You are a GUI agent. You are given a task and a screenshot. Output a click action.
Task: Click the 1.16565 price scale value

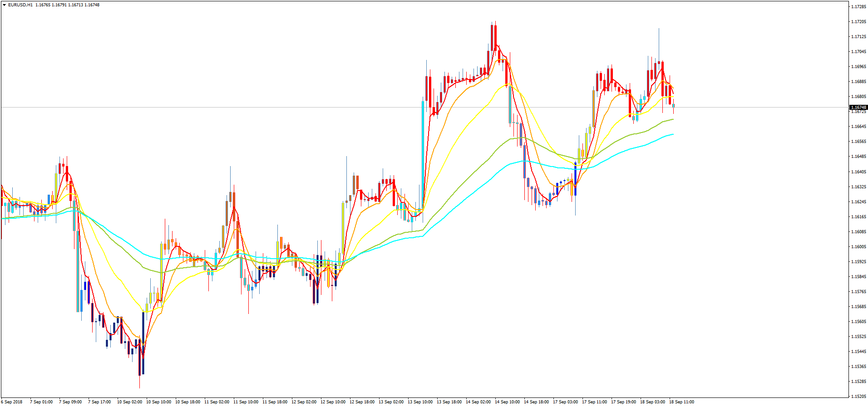point(858,142)
